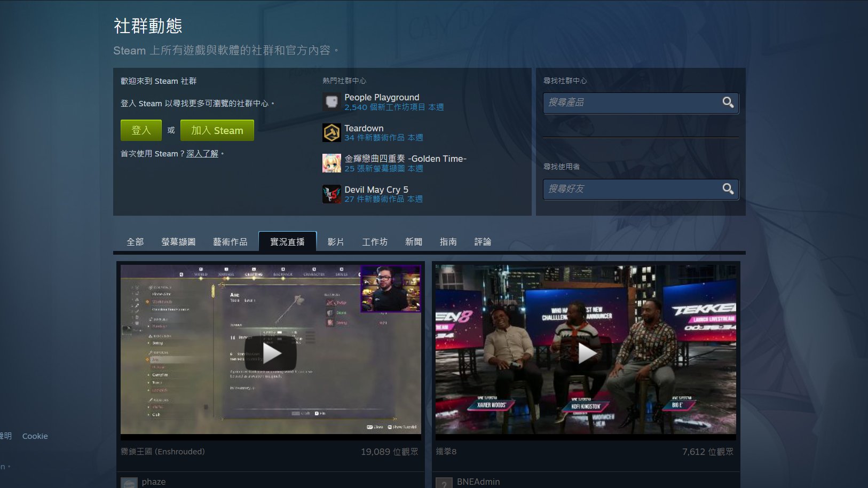Click the 加入 Steam button
This screenshot has height=488, width=868.
coord(217,130)
